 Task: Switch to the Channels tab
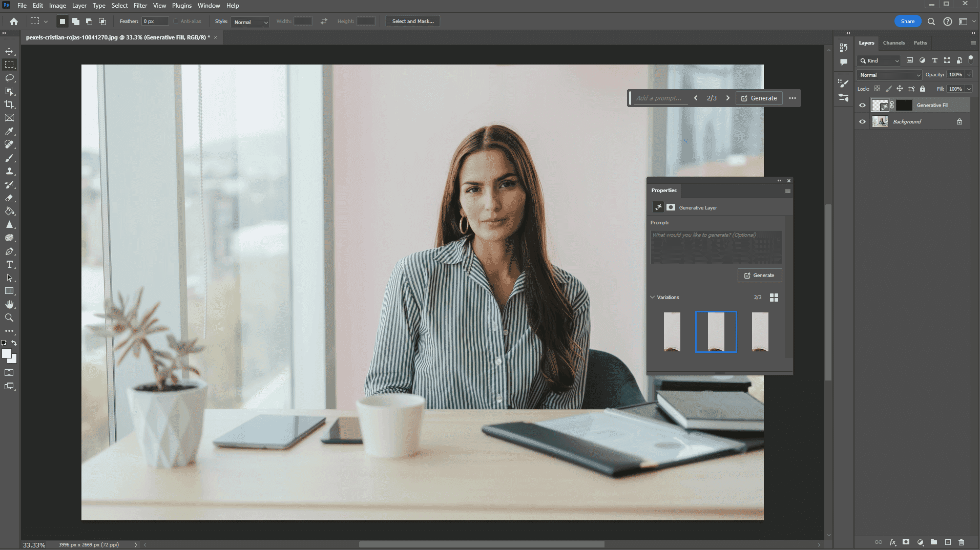pyautogui.click(x=893, y=43)
